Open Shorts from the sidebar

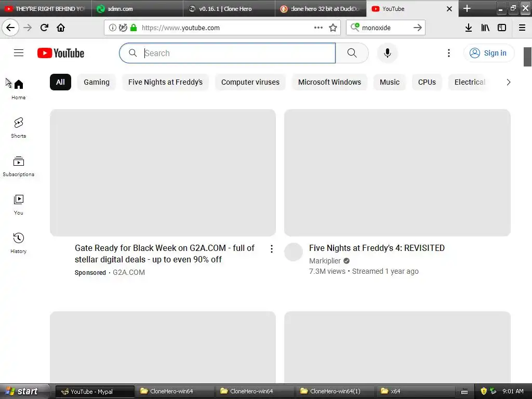pos(19,128)
